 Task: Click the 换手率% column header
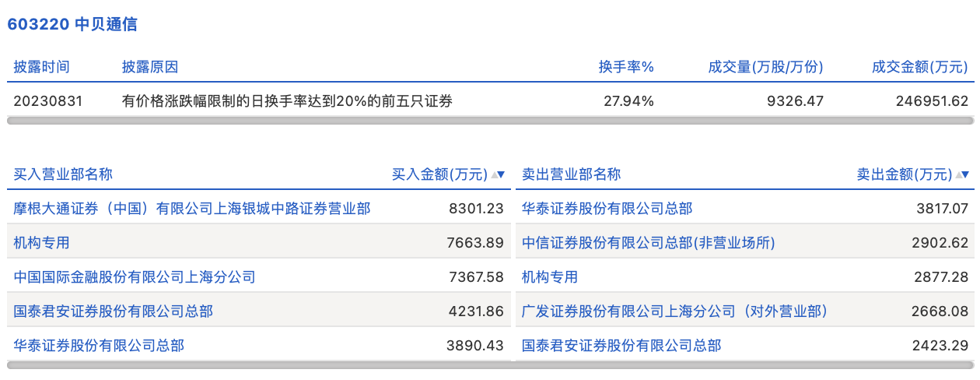click(x=625, y=67)
